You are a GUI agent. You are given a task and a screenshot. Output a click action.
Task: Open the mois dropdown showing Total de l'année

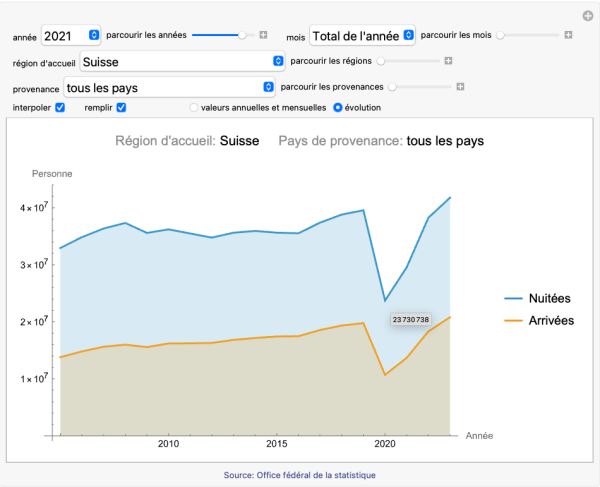[x=362, y=35]
